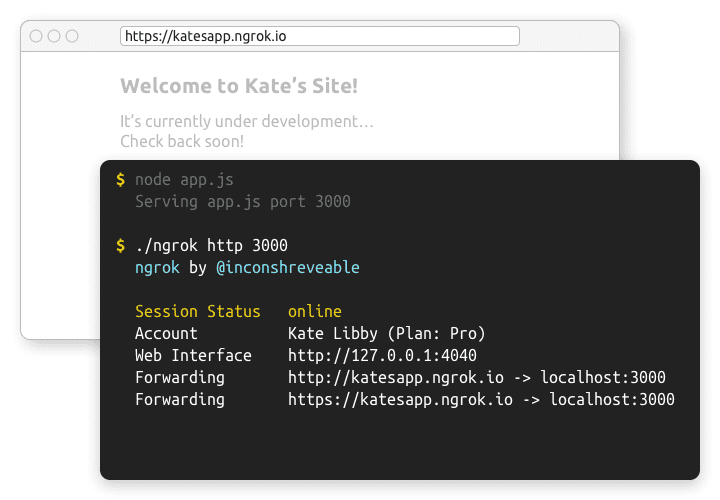Click the 'It's currently under development' text
The image size is (720, 500).
(247, 121)
